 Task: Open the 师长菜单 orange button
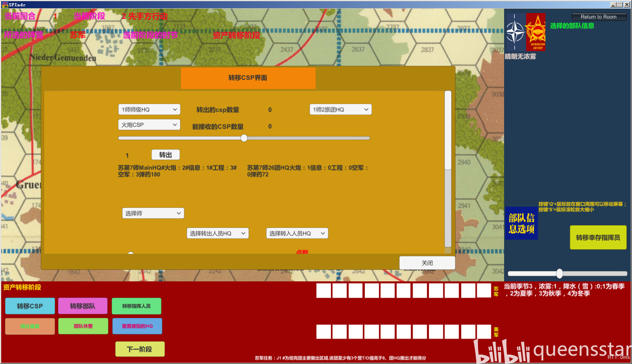click(30, 326)
